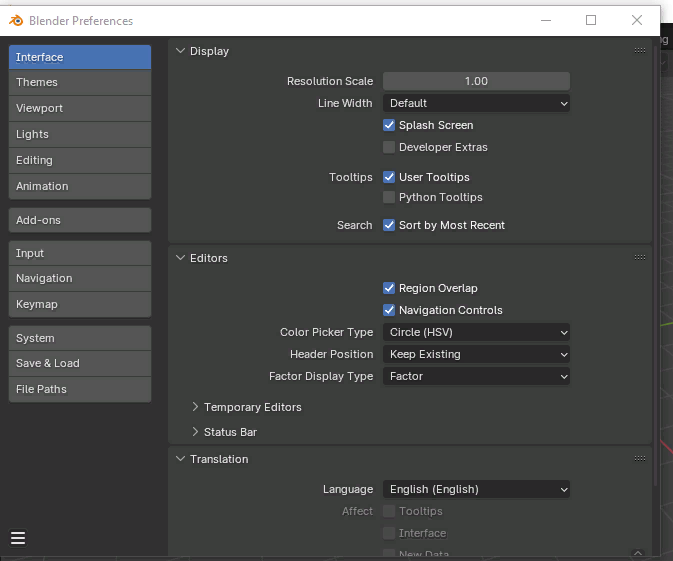Open the Save & Load tab
Image resolution: width=673 pixels, height=561 pixels.
[80, 364]
